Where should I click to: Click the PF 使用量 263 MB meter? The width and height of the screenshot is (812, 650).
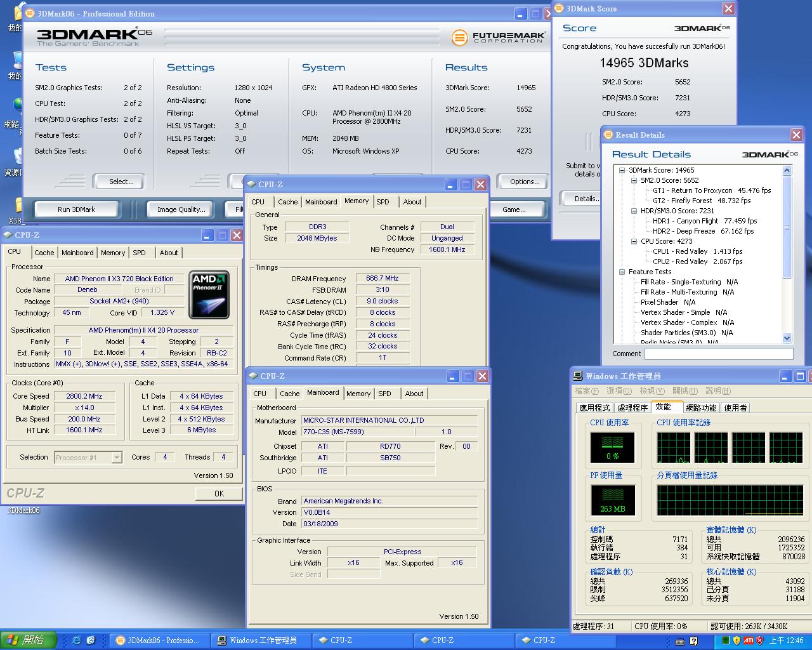coord(612,500)
